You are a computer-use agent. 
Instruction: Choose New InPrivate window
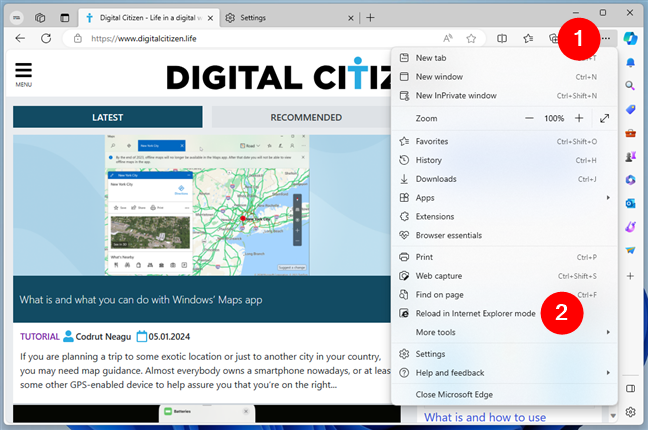(x=504, y=96)
